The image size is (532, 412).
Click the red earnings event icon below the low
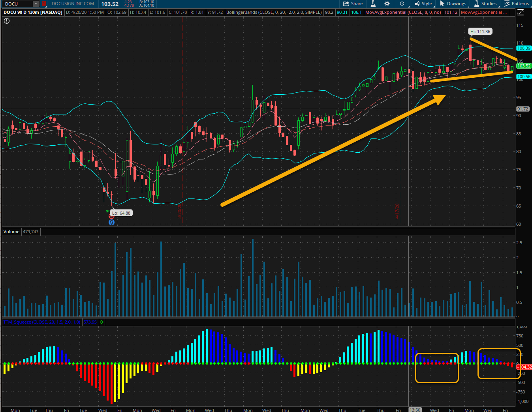[x=111, y=216]
